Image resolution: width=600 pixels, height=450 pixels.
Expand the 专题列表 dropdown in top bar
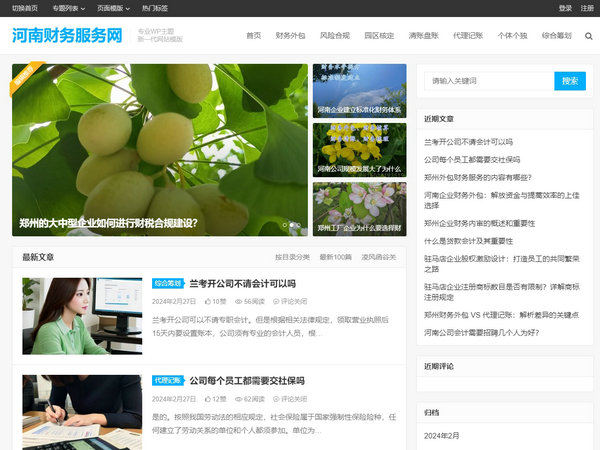pyautogui.click(x=69, y=8)
